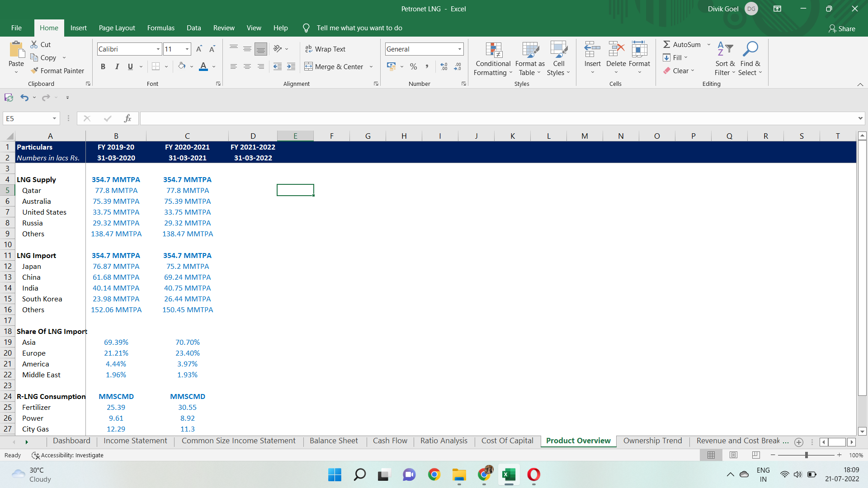Align text left

tap(234, 66)
